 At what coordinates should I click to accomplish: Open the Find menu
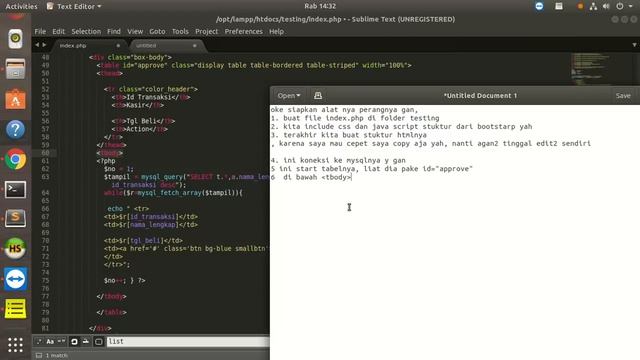click(114, 31)
